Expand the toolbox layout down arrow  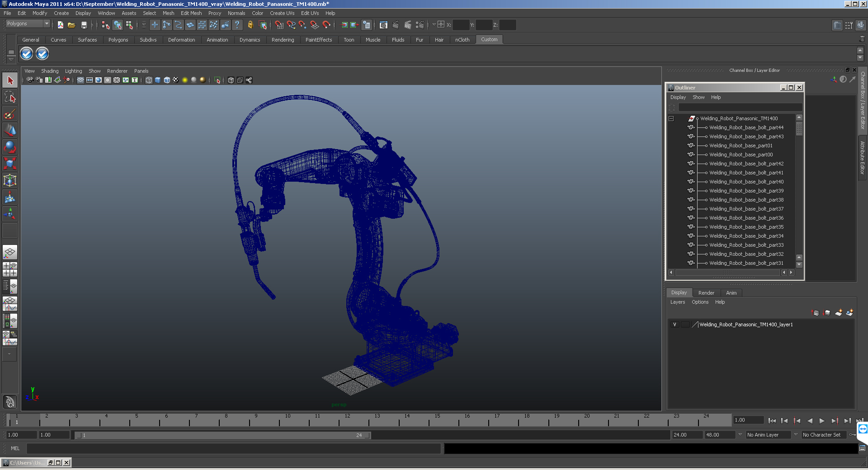pos(9,354)
